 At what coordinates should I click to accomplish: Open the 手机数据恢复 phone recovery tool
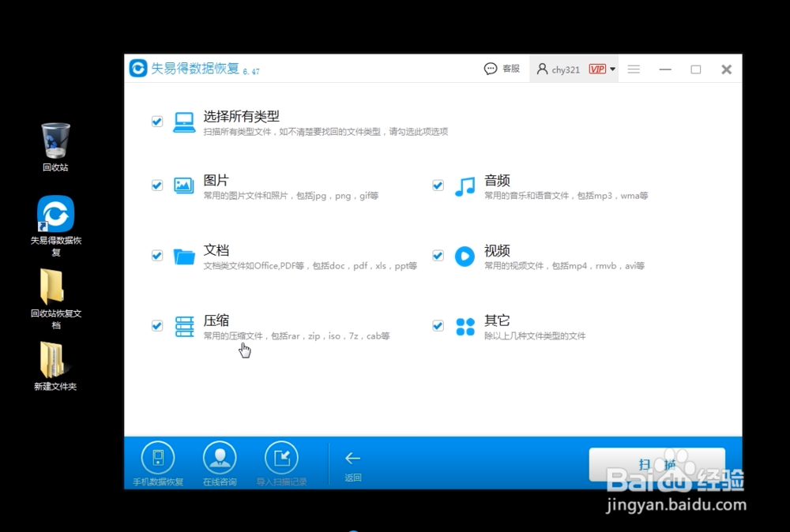coord(157,456)
